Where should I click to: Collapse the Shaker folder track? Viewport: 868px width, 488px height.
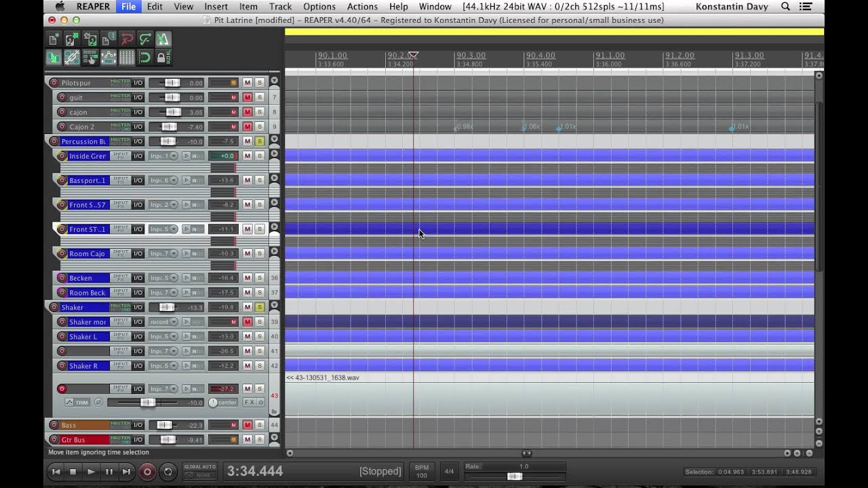tap(274, 305)
